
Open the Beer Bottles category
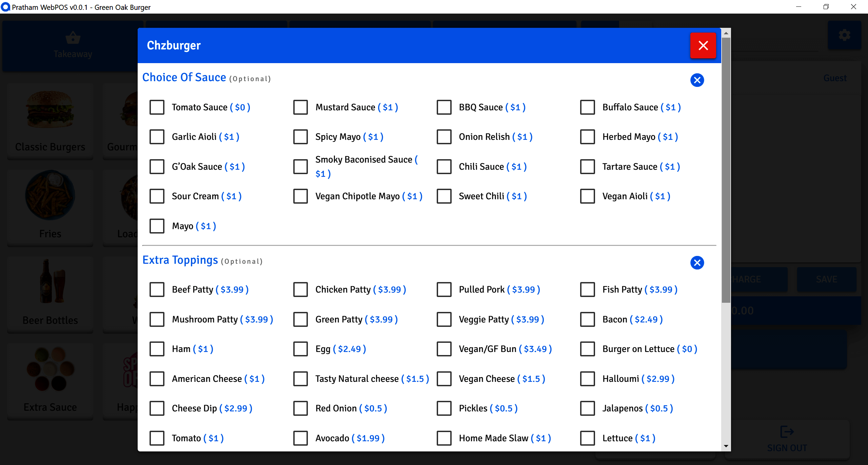coord(50,294)
